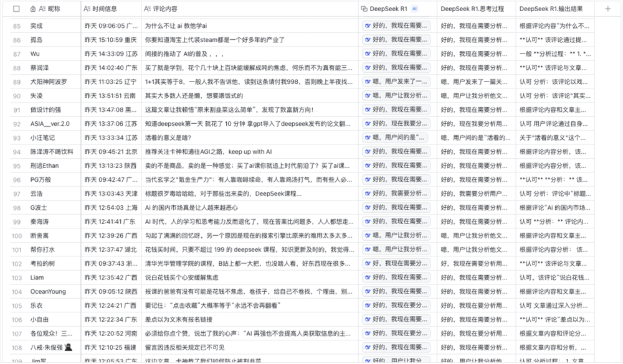
Task: Toggle the select-all checkbox in the header row
Action: coord(17,9)
